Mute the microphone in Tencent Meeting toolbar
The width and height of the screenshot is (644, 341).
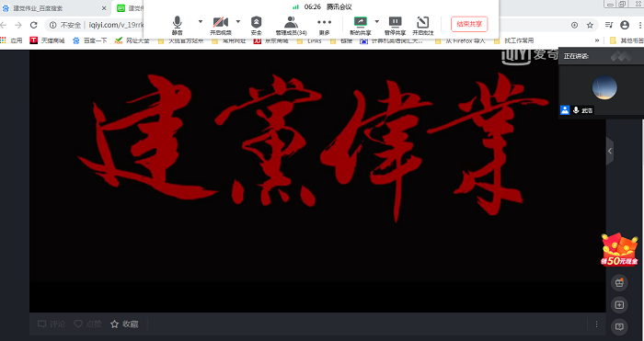[x=177, y=26]
